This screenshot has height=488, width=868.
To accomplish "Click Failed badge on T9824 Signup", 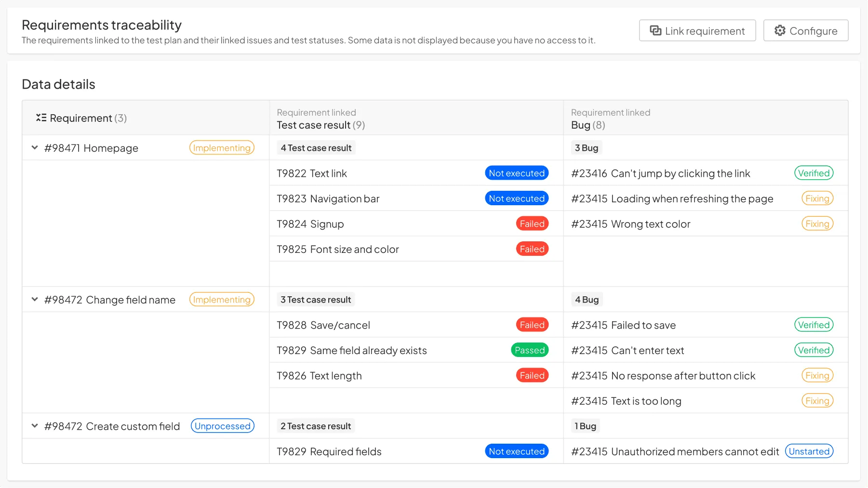I will click(532, 224).
